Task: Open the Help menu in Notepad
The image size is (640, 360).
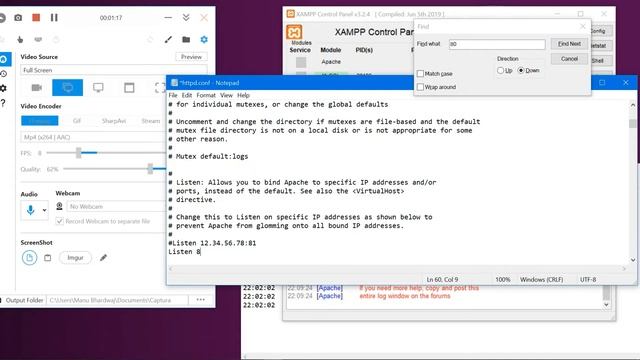Action: (243, 95)
